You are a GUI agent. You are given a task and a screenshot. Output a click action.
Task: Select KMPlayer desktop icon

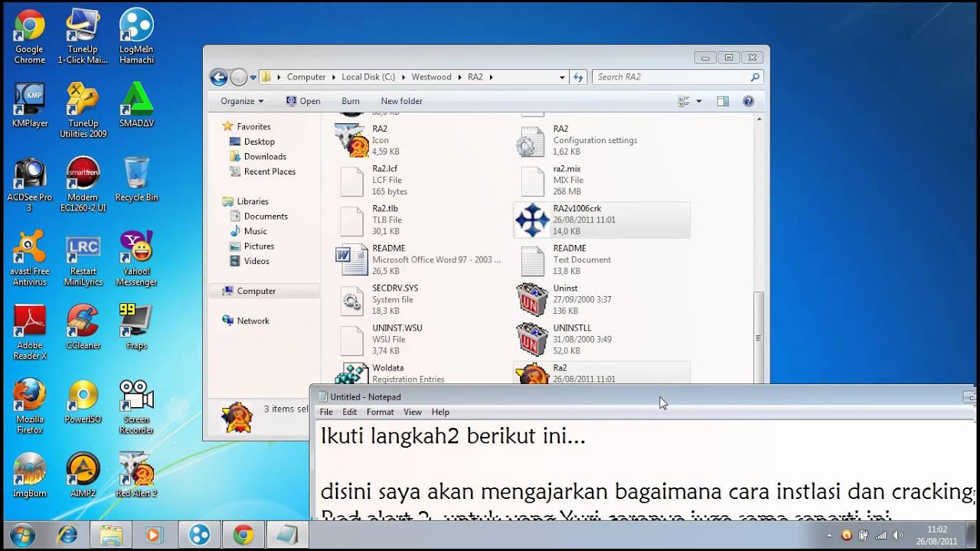(29, 106)
